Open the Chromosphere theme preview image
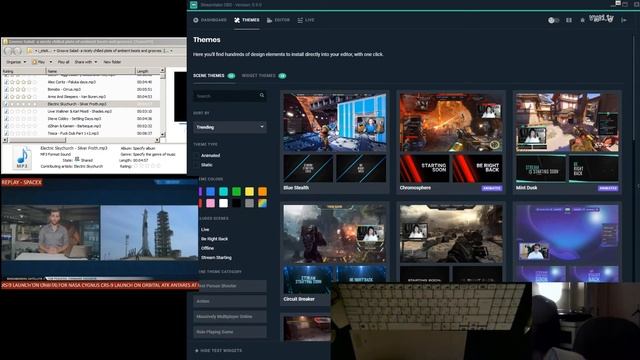Screen dimensions: 640x360 coord(451,122)
